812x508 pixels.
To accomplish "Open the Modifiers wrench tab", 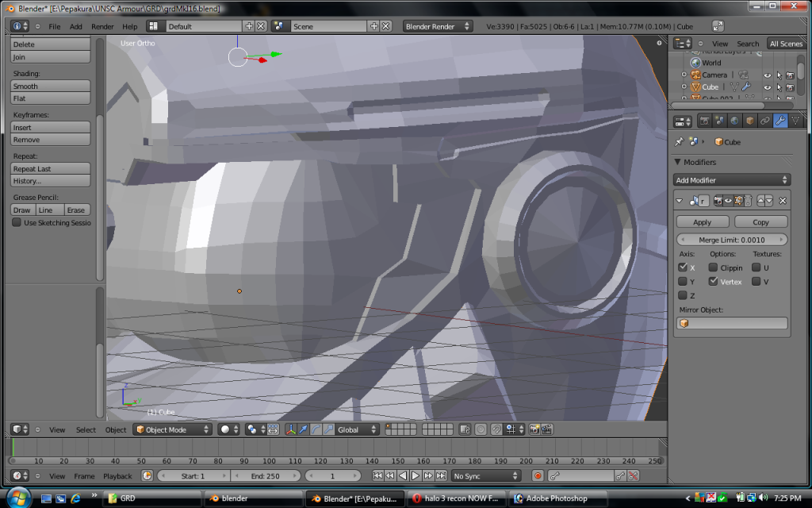I will tap(780, 121).
